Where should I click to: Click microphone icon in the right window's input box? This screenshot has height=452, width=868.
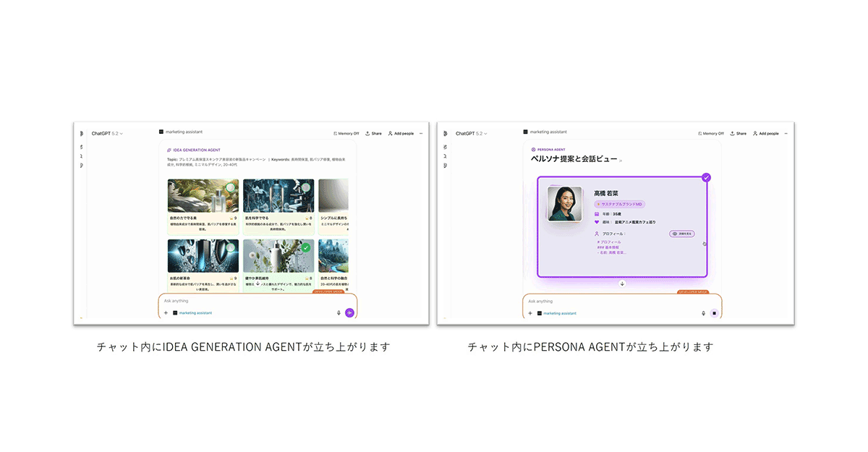tap(703, 313)
